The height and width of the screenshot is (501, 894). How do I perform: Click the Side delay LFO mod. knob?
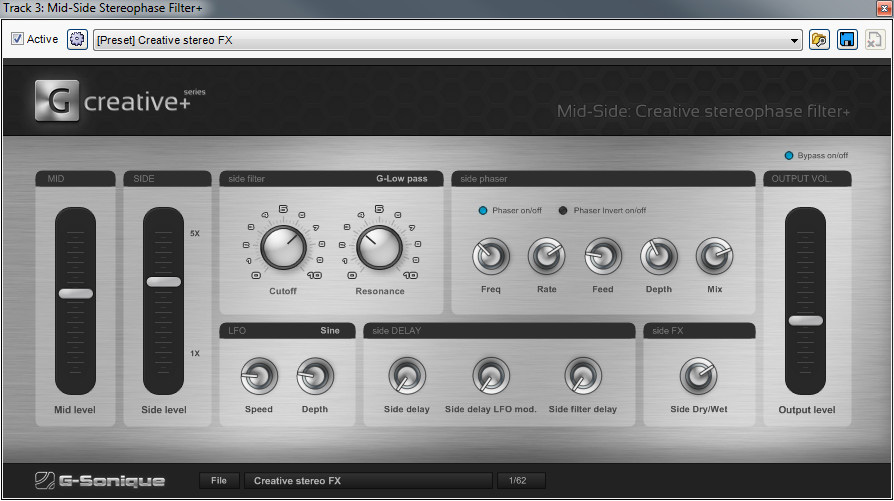tap(491, 376)
